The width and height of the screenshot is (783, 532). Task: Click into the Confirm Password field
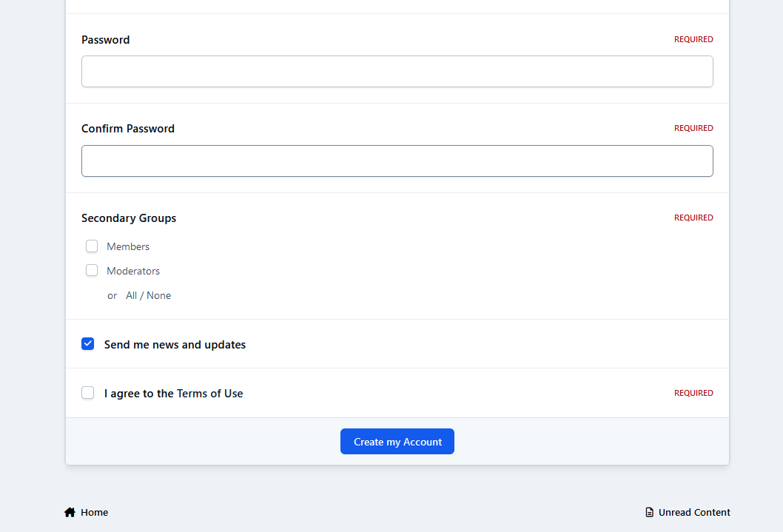(x=397, y=161)
